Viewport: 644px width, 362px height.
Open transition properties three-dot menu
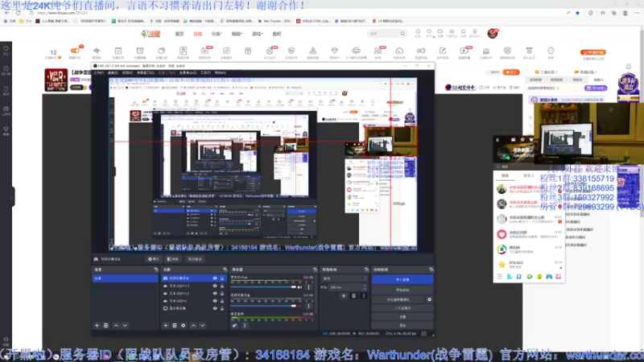coord(364,295)
